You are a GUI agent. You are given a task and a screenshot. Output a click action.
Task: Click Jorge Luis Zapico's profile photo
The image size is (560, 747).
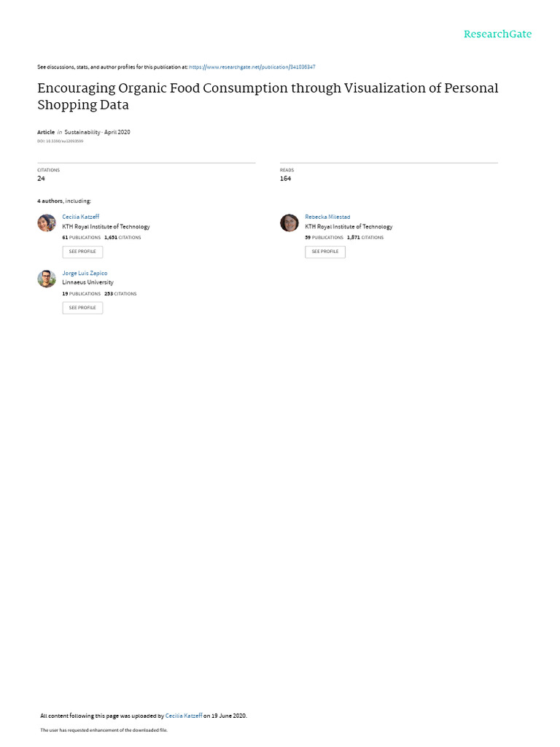click(x=47, y=279)
